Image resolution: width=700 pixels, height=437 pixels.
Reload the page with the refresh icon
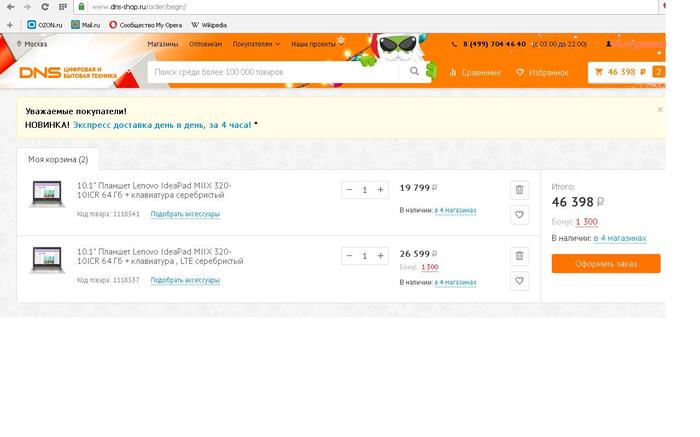point(45,7)
